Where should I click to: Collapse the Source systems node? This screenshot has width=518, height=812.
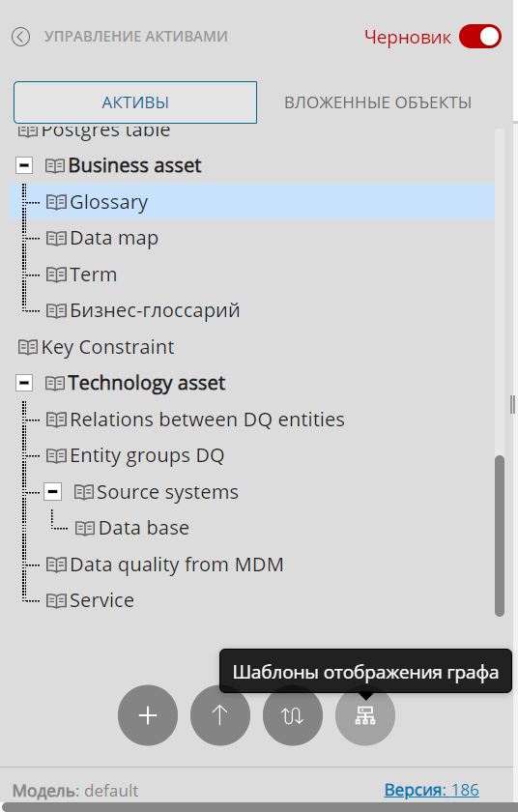[53, 491]
